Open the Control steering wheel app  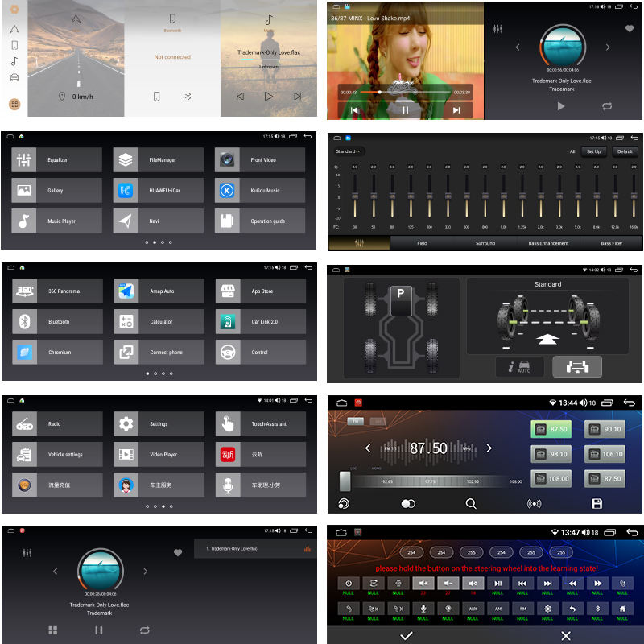260,352
